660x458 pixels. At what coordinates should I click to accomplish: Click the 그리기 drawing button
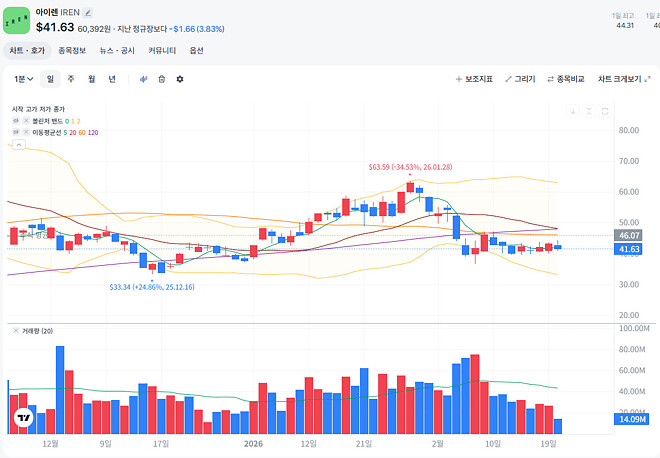click(520, 79)
